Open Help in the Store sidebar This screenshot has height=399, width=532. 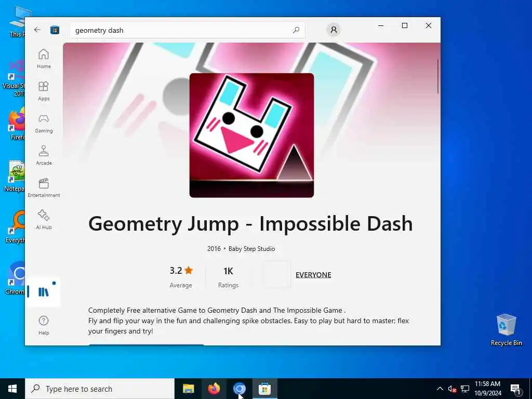(44, 325)
